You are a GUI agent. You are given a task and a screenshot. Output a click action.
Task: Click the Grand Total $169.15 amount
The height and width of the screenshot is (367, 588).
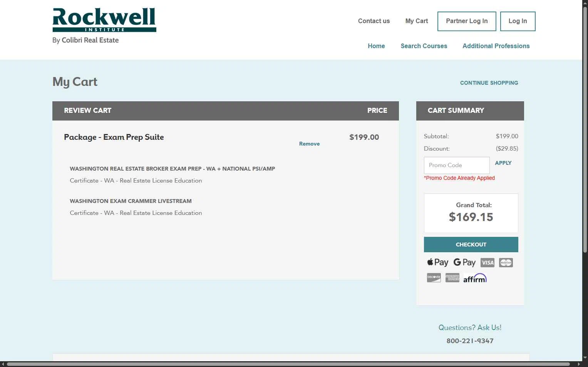(x=471, y=217)
